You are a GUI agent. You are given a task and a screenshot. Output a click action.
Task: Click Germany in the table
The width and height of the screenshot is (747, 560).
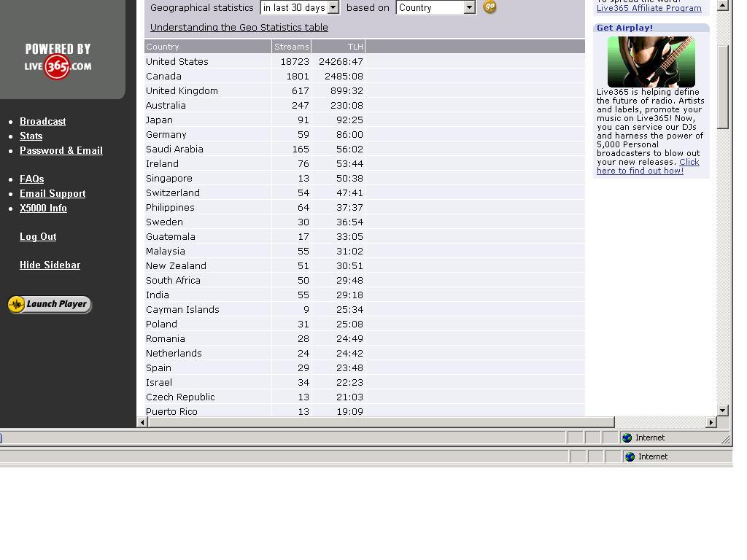coord(166,135)
